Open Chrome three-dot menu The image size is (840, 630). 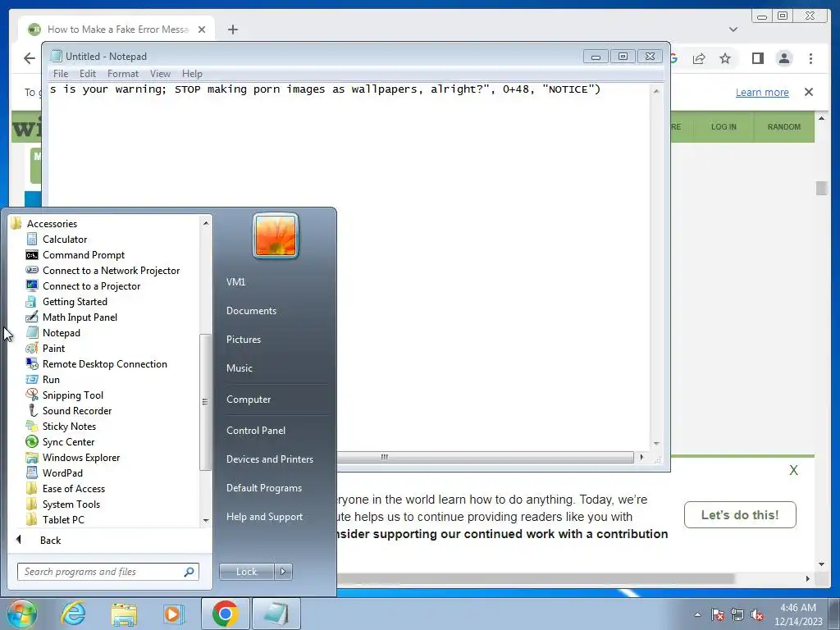[x=810, y=58]
